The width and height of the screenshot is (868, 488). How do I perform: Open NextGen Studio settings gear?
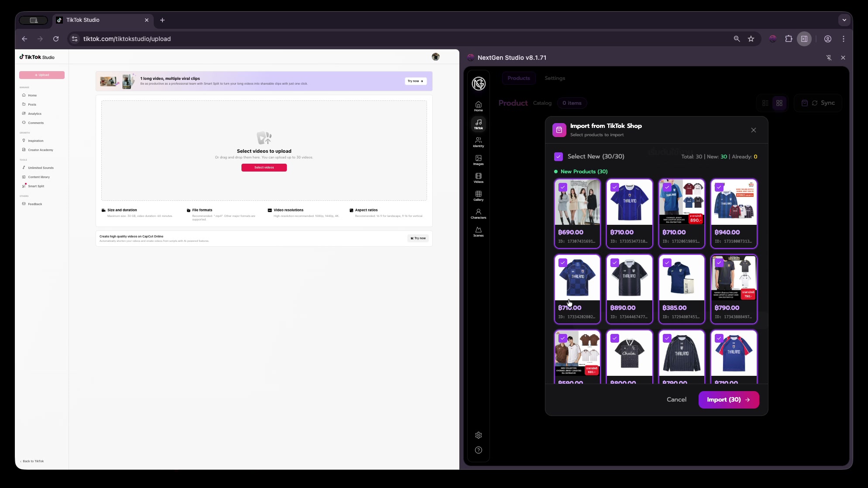(479, 435)
